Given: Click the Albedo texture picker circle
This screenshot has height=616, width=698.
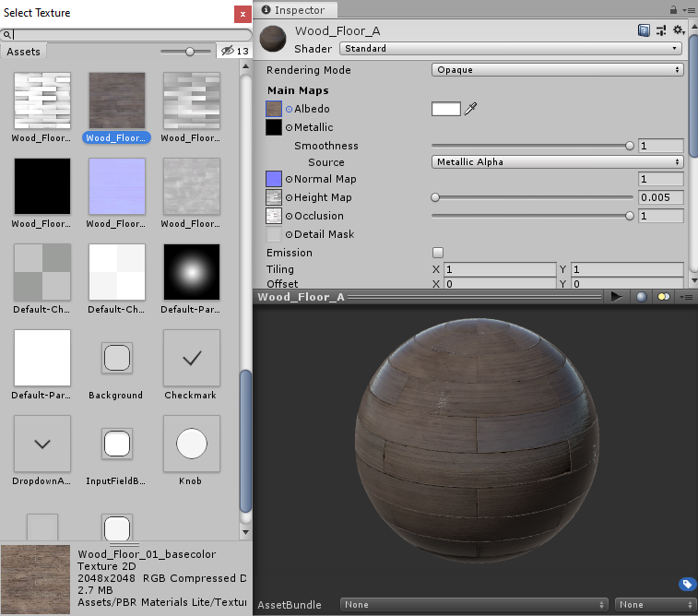Looking at the screenshot, I should [289, 109].
